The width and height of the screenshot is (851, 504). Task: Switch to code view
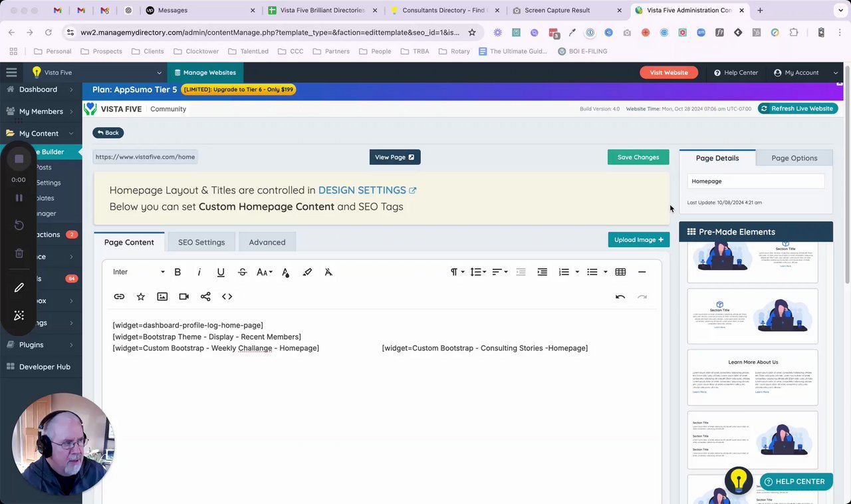pyautogui.click(x=227, y=297)
